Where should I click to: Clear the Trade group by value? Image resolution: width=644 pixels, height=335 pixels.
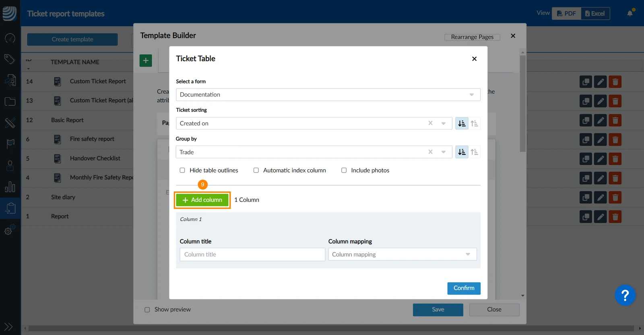click(x=430, y=152)
